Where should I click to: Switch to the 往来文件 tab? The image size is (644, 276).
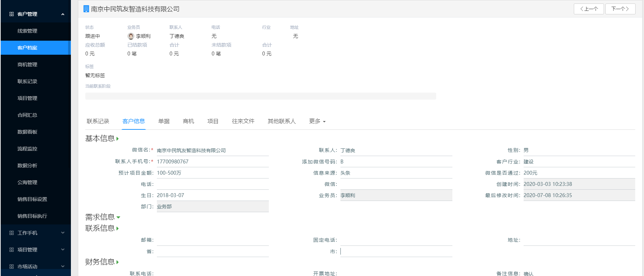[243, 121]
